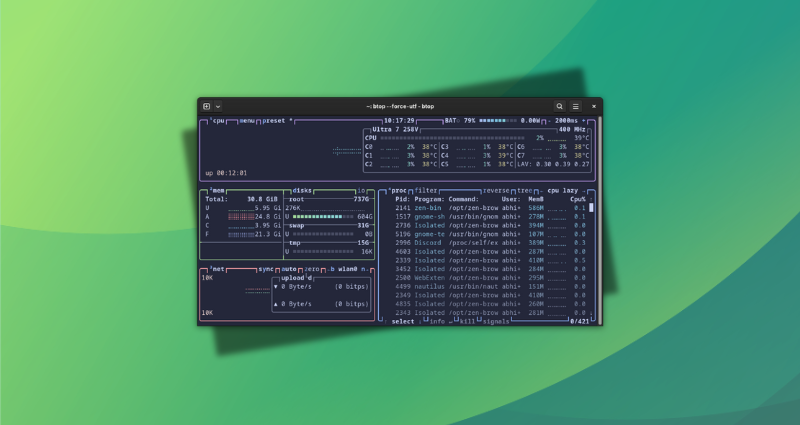Image resolution: width=800 pixels, height=425 pixels.
Task: Increase update interval with plus sign
Action: 584,121
